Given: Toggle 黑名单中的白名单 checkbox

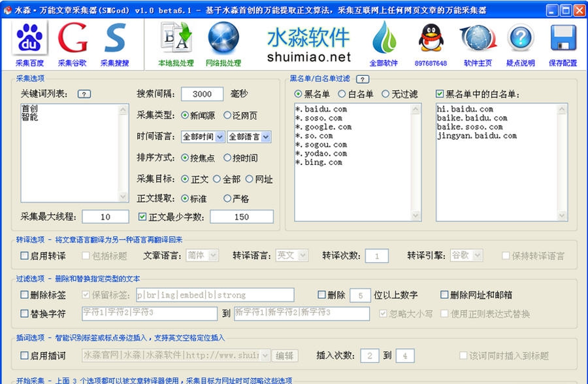Looking at the screenshot, I should [440, 94].
